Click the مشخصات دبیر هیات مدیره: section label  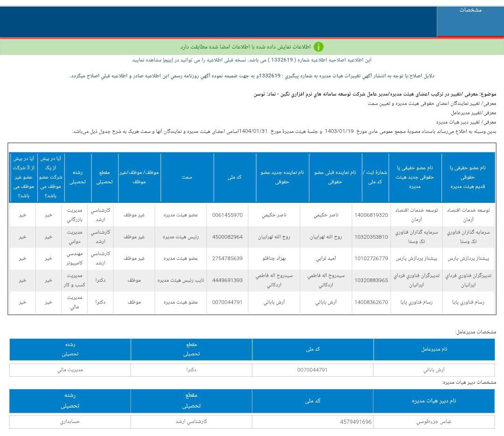coord(469,382)
